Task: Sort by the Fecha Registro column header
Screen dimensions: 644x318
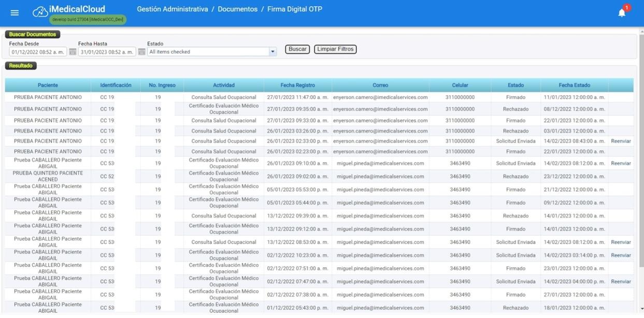Action: coord(297,85)
